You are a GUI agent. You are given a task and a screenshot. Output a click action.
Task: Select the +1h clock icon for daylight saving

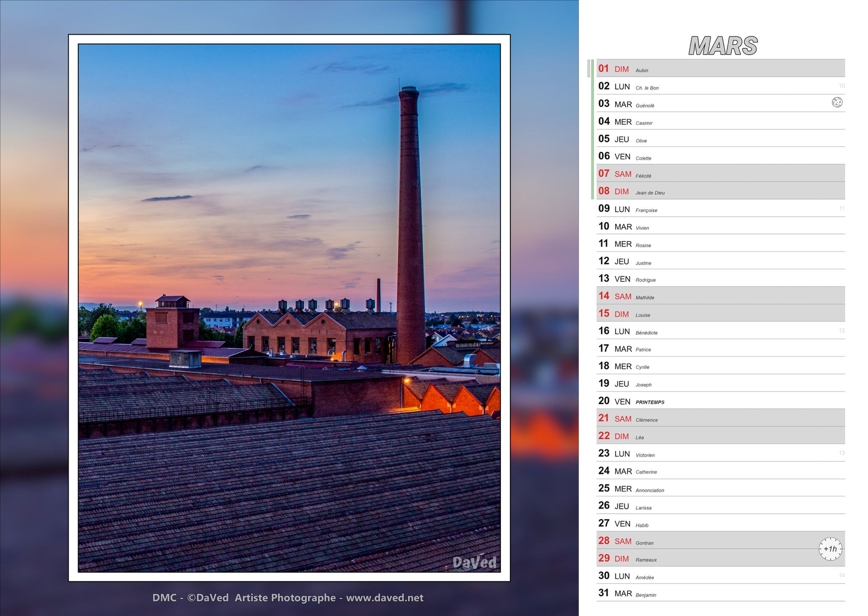tap(830, 548)
